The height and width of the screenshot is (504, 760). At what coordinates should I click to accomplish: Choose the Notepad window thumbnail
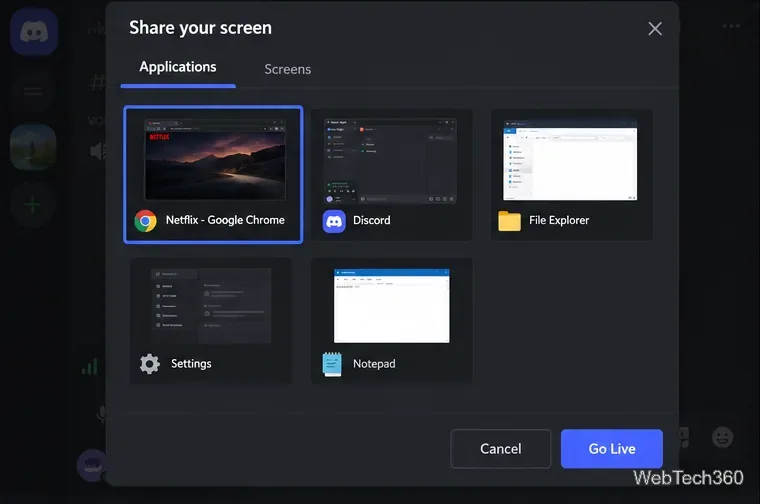392,306
